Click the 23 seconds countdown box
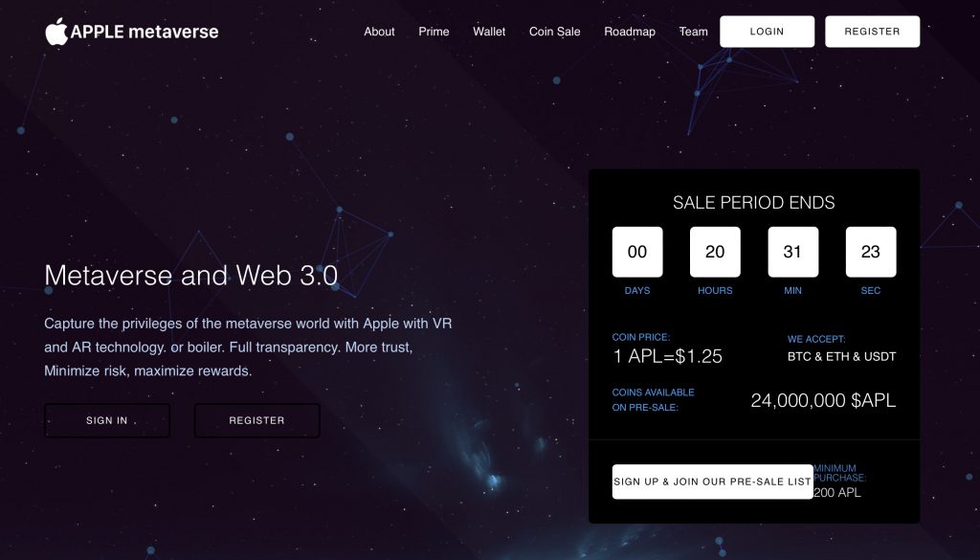This screenshot has width=980, height=560. 871,252
